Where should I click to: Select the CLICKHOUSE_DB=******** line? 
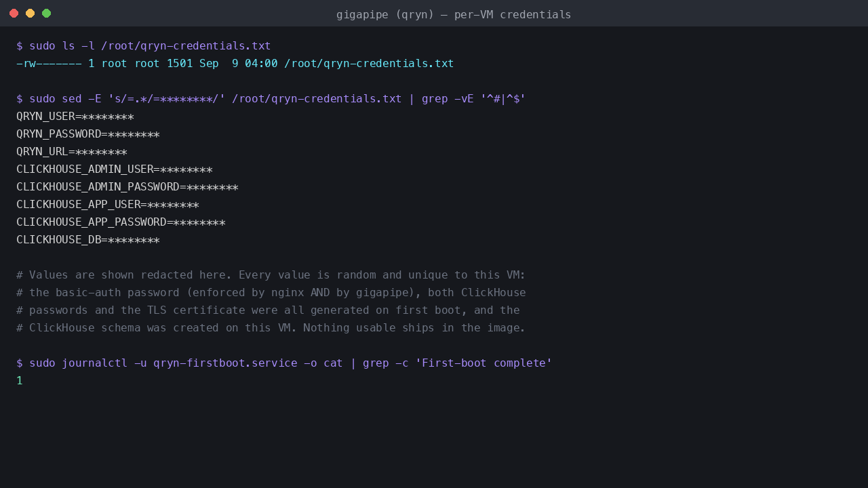pos(88,240)
